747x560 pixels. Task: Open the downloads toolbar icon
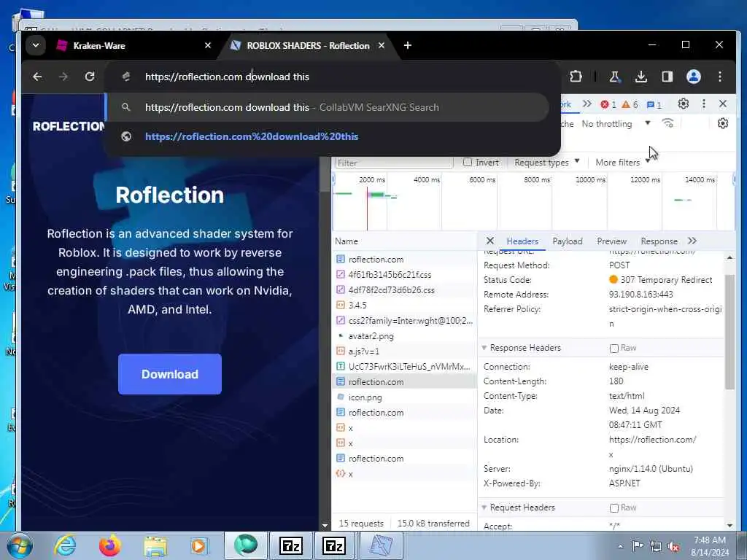point(640,77)
